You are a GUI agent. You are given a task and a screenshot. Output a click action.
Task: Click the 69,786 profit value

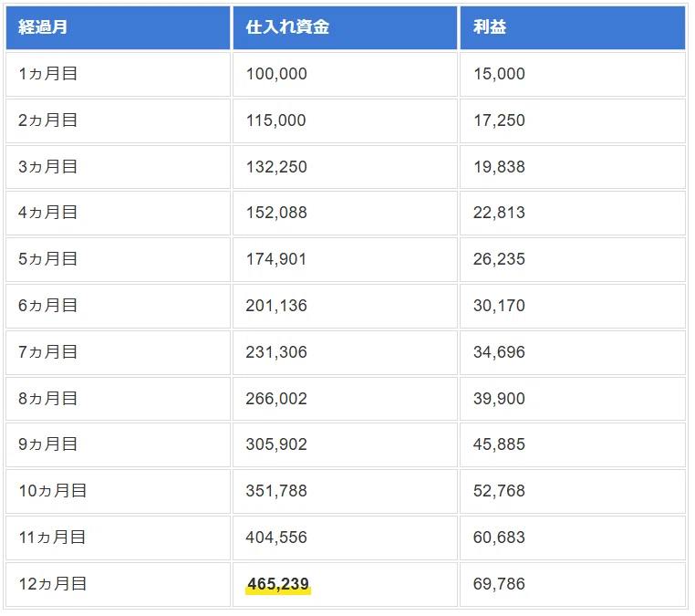click(x=499, y=584)
